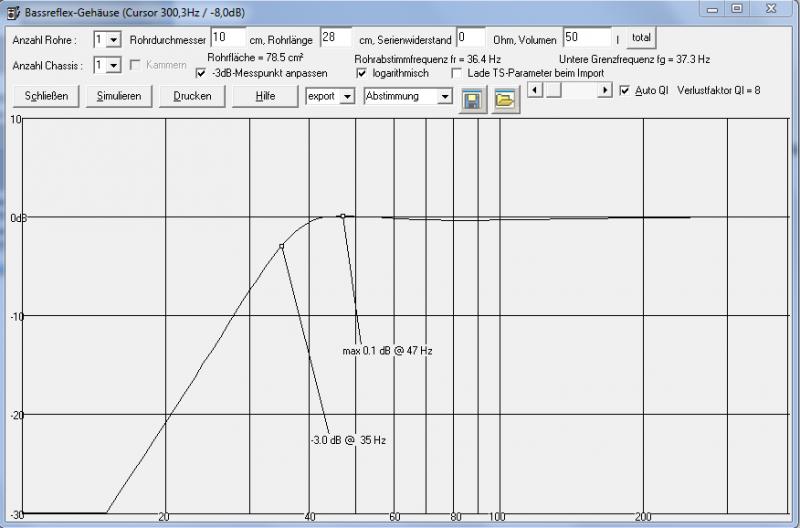Click the 'max 0.1 dB @ 47 Hz' label
This screenshot has width=800, height=528.
(387, 351)
